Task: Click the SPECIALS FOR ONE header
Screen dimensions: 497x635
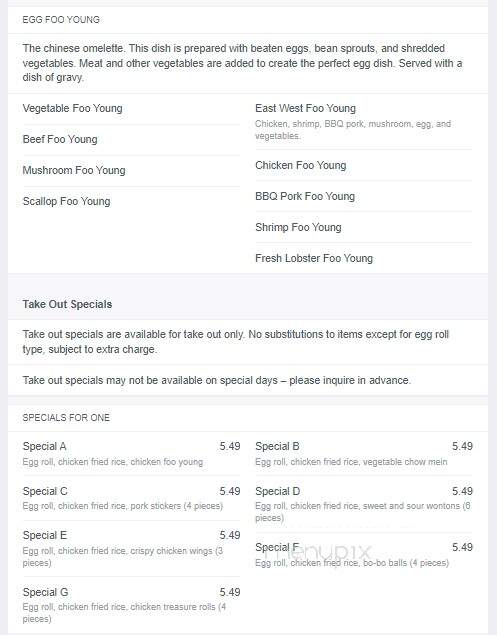Action: pyautogui.click(x=66, y=418)
